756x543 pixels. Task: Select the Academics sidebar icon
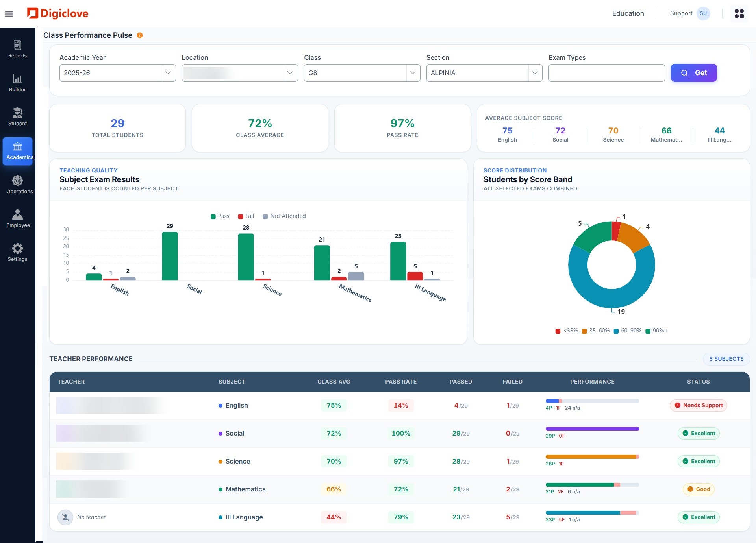18,151
